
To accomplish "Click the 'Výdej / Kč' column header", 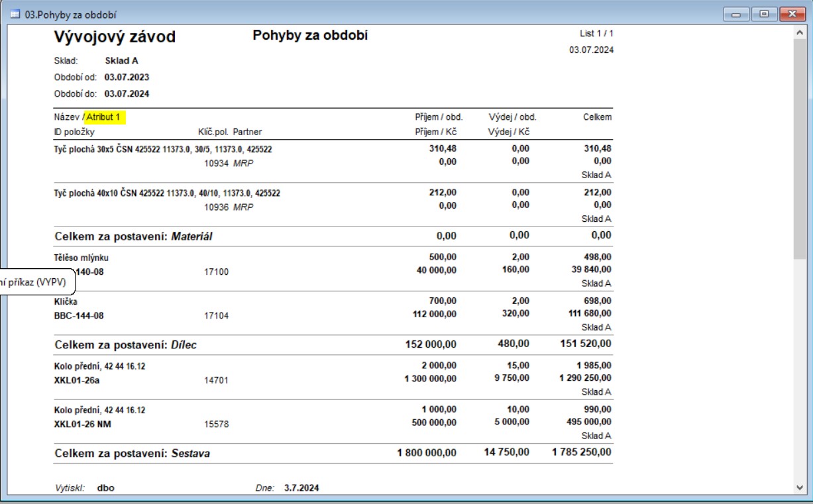I will tap(509, 132).
